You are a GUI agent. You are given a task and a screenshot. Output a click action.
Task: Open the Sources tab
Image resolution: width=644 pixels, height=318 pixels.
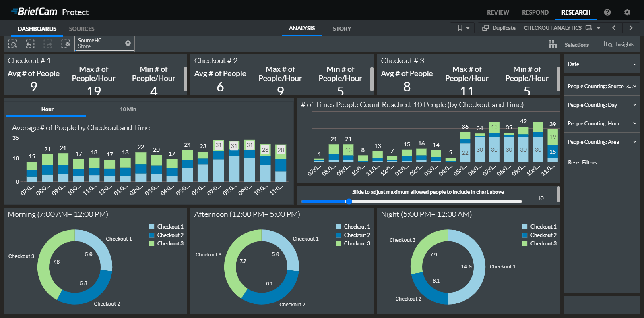tap(82, 29)
